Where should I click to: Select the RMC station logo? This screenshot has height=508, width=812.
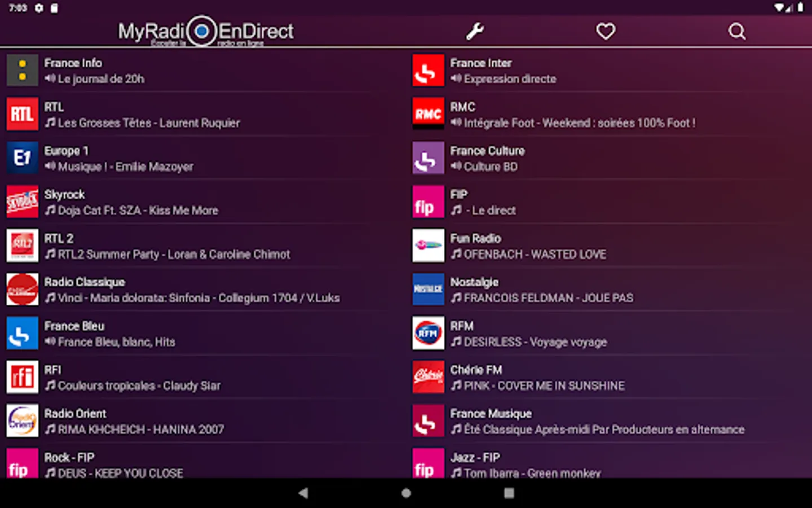coord(429,114)
